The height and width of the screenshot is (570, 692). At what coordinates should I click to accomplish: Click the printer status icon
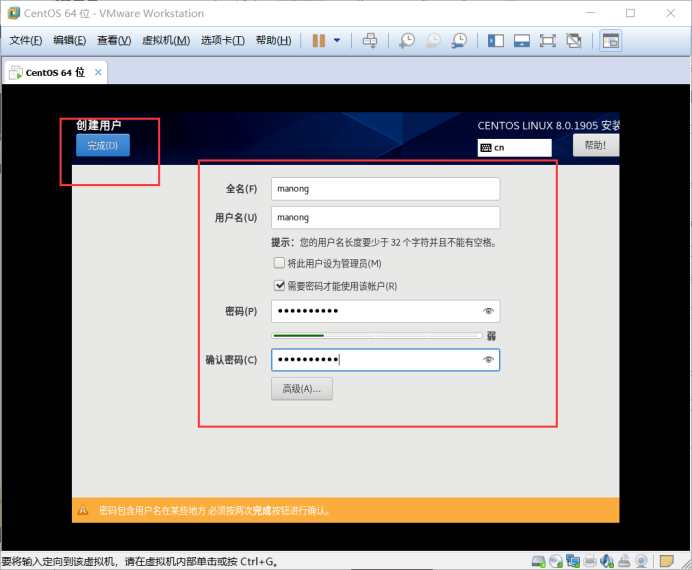coord(590,561)
